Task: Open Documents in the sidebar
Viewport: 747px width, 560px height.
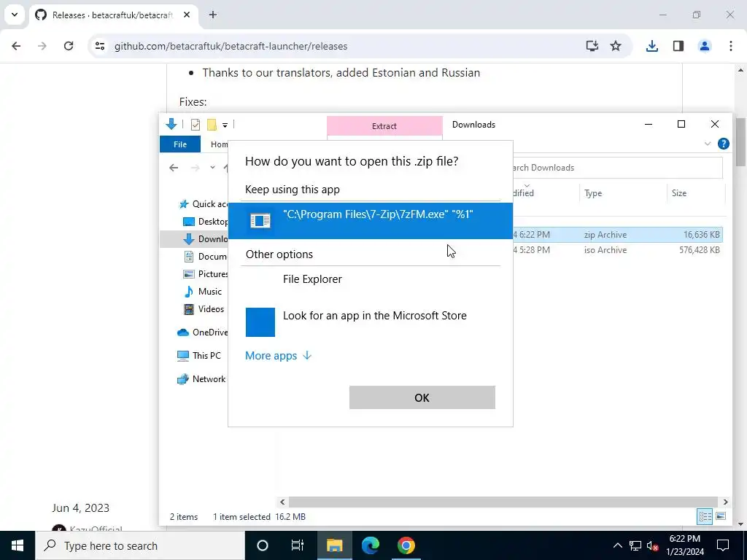Action: [206, 256]
